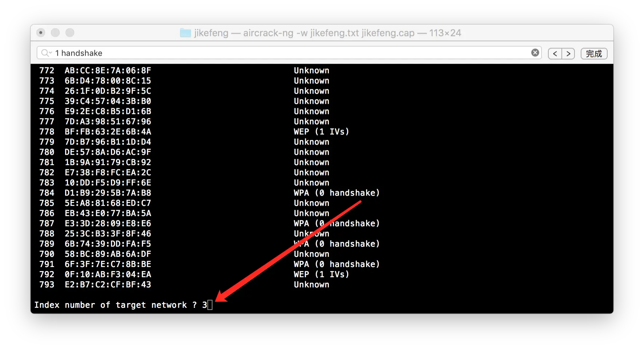Click MAC address 10:DD:F5:D9:FF:6E

pyautogui.click(x=108, y=183)
